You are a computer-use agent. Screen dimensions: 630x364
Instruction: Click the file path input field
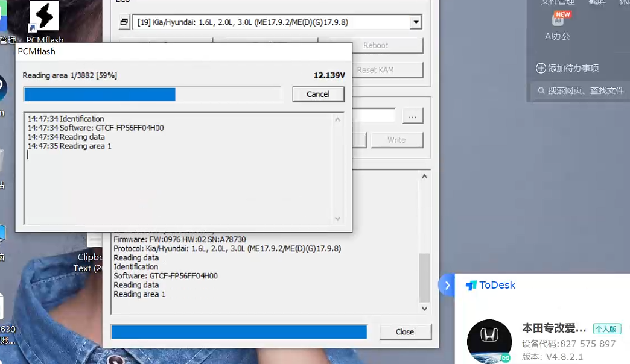click(374, 116)
